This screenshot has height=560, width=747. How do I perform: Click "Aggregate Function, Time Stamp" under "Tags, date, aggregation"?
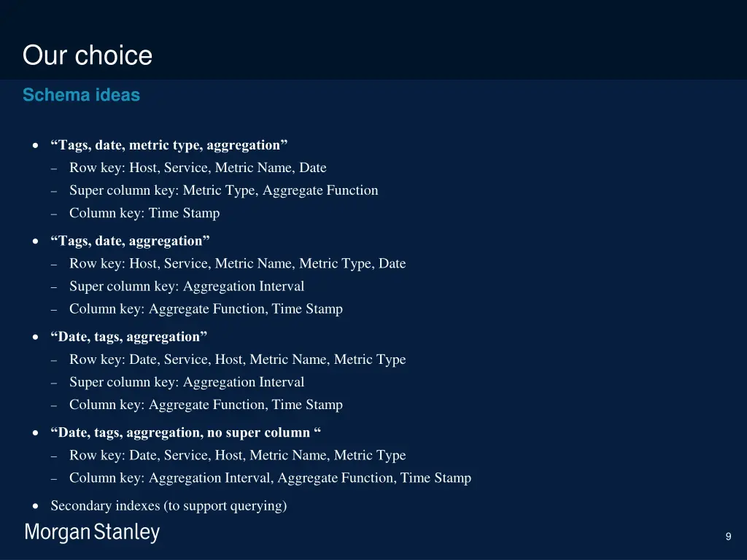coord(206,308)
